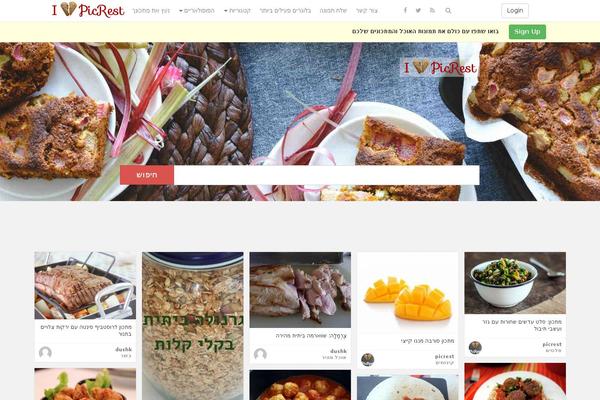
Task: Click the green Sign Up button
Action: click(527, 31)
